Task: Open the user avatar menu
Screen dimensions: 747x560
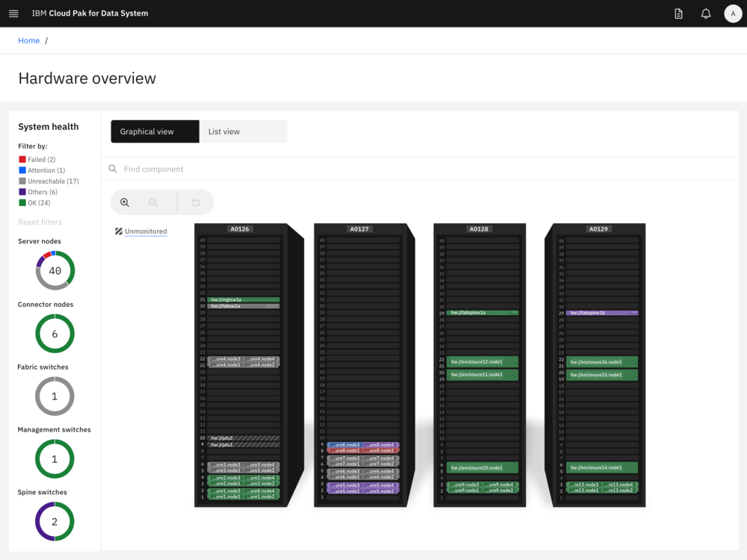Action: point(733,13)
